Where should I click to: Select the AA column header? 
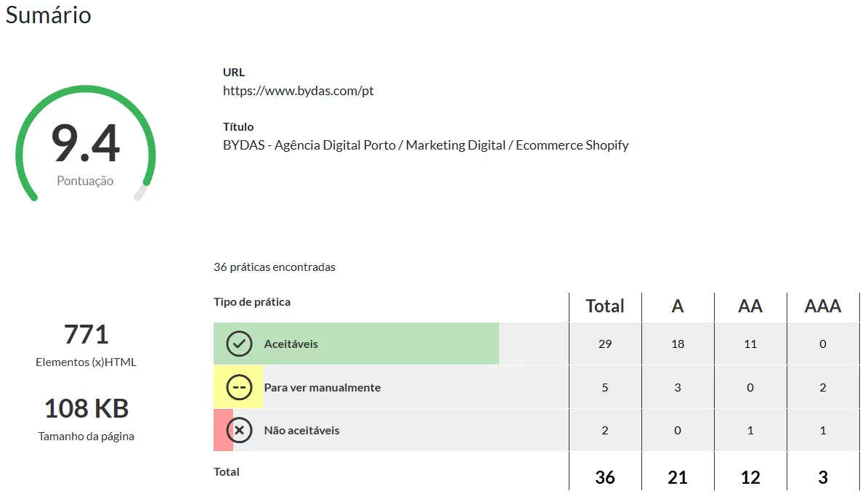click(750, 306)
